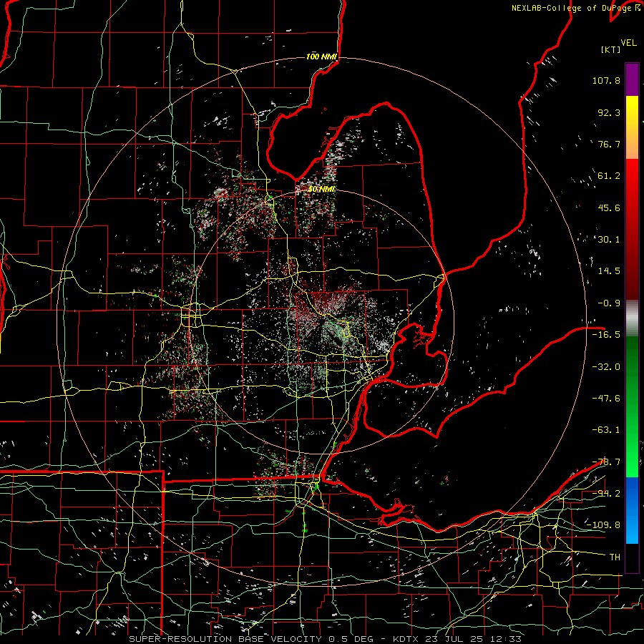Click the TH threshold label in legend
Image resolution: width=644 pixels, height=644 pixels.
(x=615, y=557)
